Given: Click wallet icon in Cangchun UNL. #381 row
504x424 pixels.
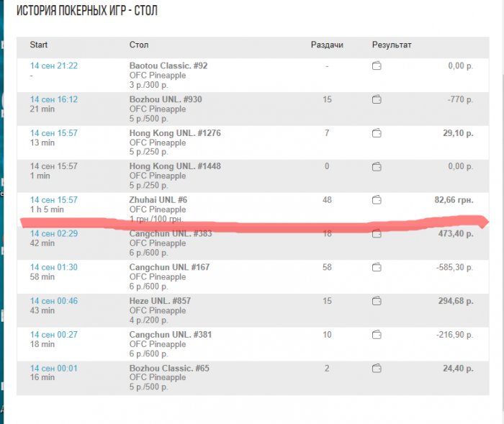Looking at the screenshot, I should tap(377, 334).
